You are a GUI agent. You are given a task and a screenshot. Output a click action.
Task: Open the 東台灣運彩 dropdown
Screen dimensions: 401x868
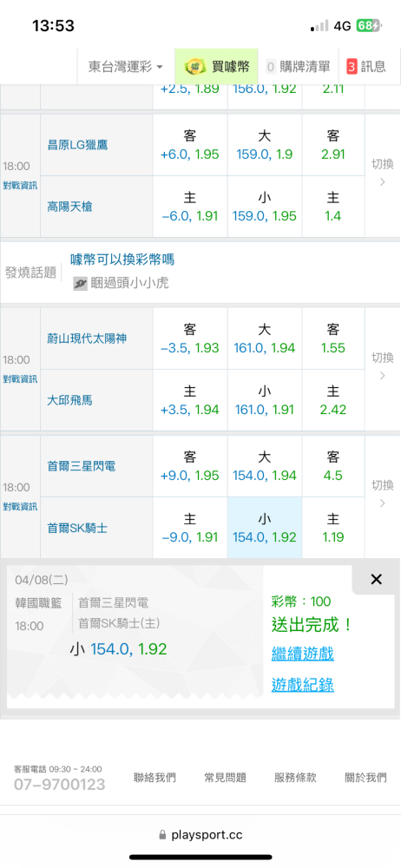(126, 67)
